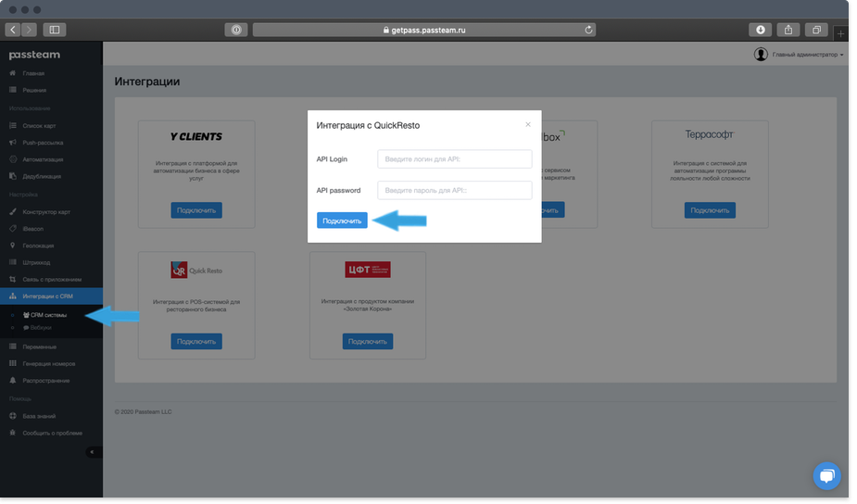Image resolution: width=857 pixels, height=504 pixels.
Task: Click the Интеграции page heading
Action: click(147, 82)
